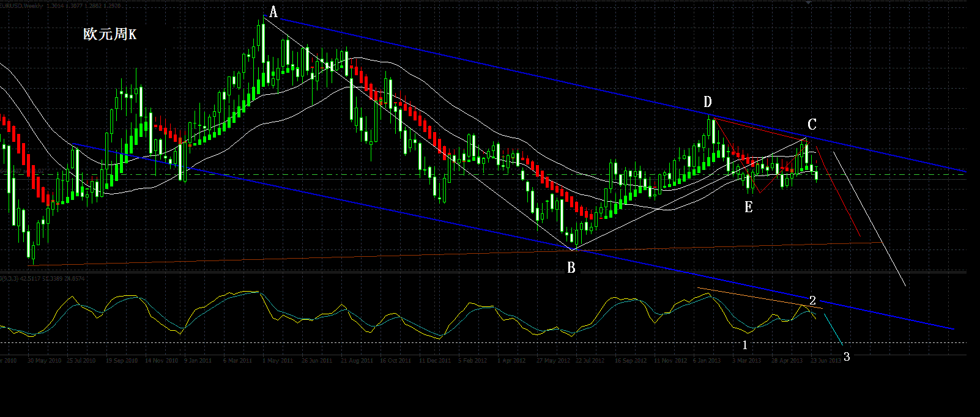This screenshot has height=417, width=980.
Task: Click the 19 Sep 2010 date label
Action: pyautogui.click(x=122, y=361)
